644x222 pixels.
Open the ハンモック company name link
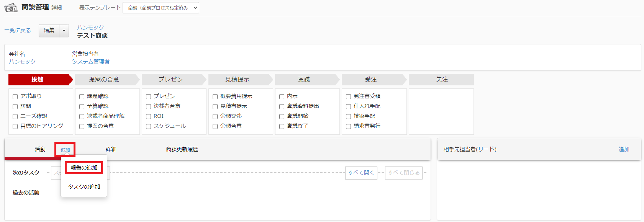(x=22, y=62)
